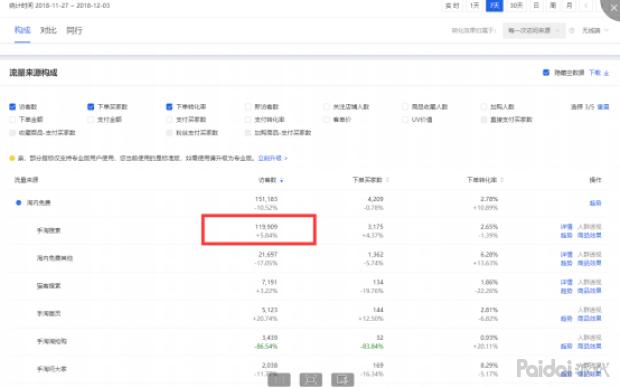Viewport: 620px width, 388px height.
Task: Click the 下载 download link
Action: click(x=595, y=72)
